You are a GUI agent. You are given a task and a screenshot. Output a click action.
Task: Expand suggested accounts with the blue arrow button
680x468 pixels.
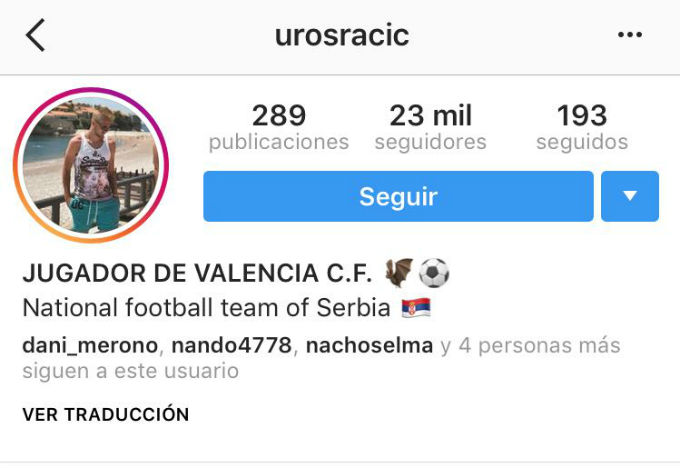(630, 196)
